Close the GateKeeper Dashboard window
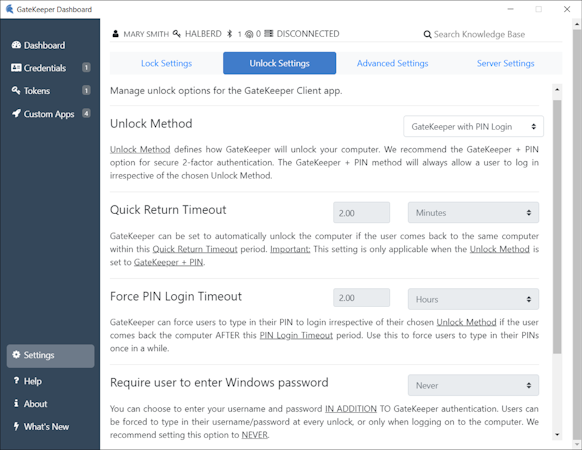Viewport: 582px width, 450px height. [x=567, y=9]
